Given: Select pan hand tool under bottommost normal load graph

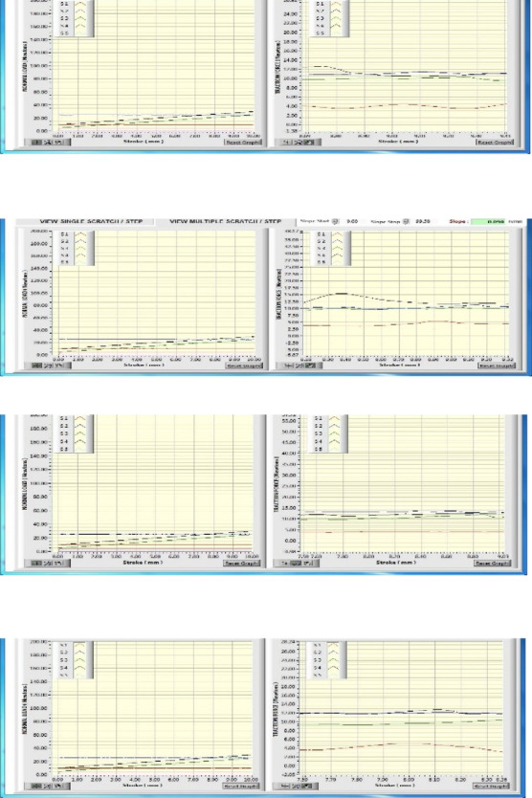Looking at the screenshot, I should (58, 787).
